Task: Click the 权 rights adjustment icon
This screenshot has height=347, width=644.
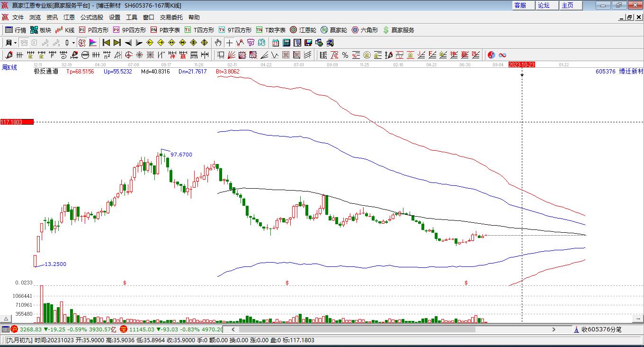Action: click(x=82, y=43)
